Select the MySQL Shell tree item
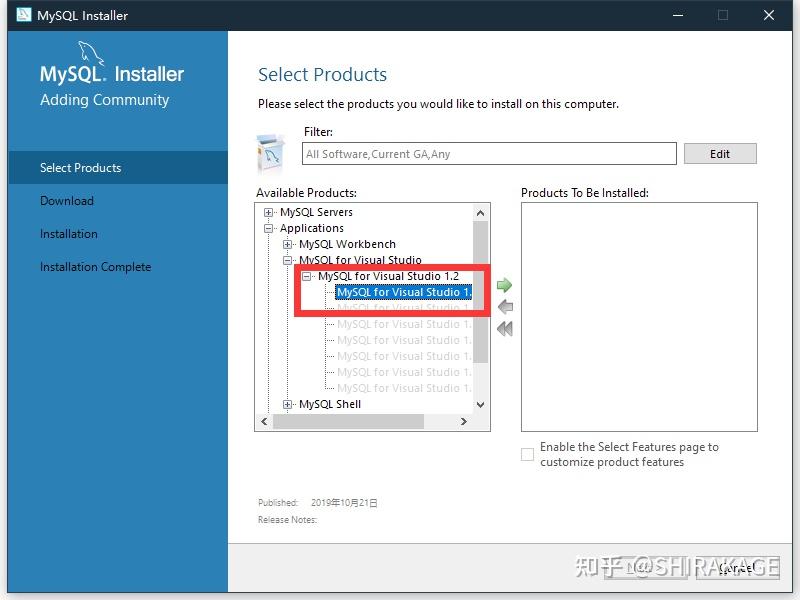The width and height of the screenshot is (800, 600). click(x=330, y=404)
